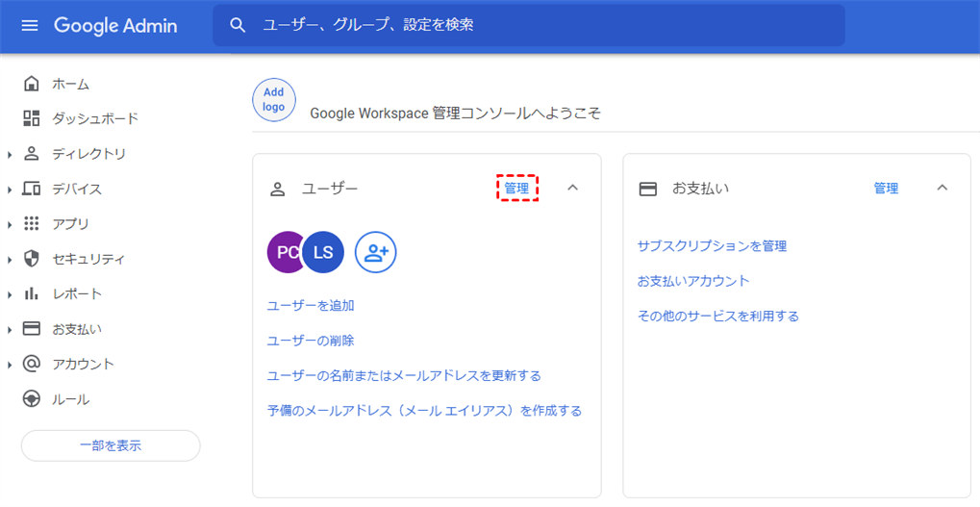
Task: Expand the sidebar お支払い arrow
Action: tap(10, 329)
